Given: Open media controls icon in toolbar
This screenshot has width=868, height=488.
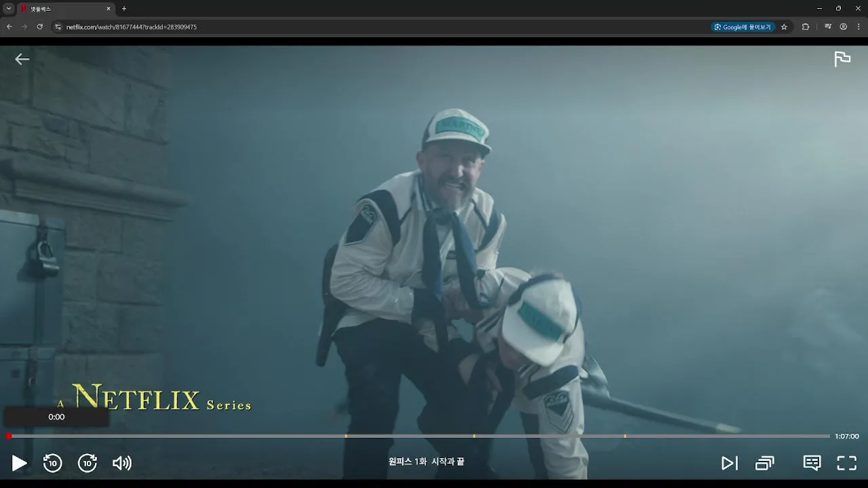Looking at the screenshot, I should tap(828, 27).
